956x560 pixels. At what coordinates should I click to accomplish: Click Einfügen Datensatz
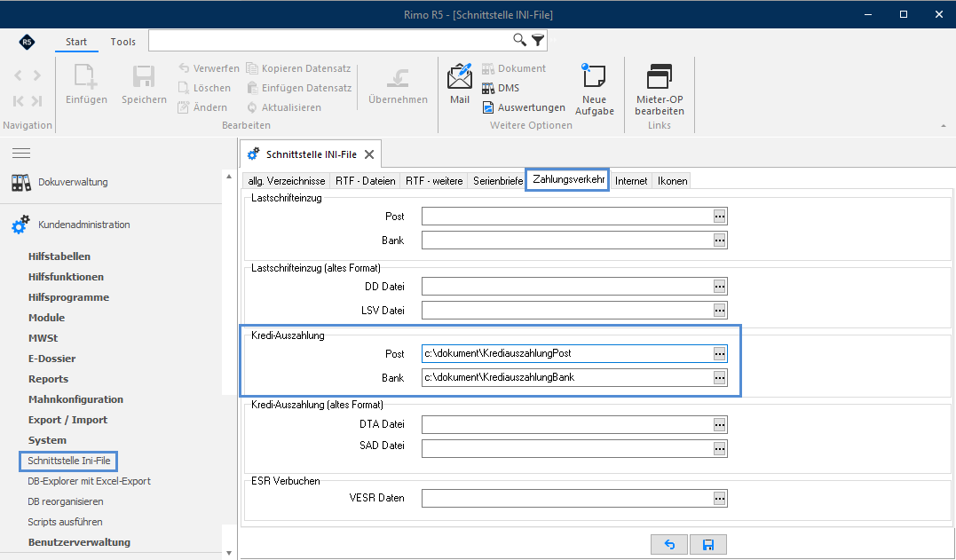tap(299, 88)
